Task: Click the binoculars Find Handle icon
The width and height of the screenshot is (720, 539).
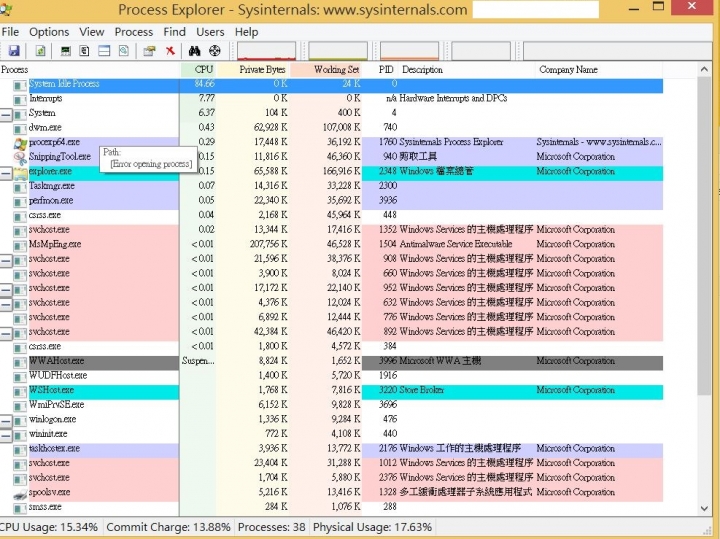Action: point(195,51)
